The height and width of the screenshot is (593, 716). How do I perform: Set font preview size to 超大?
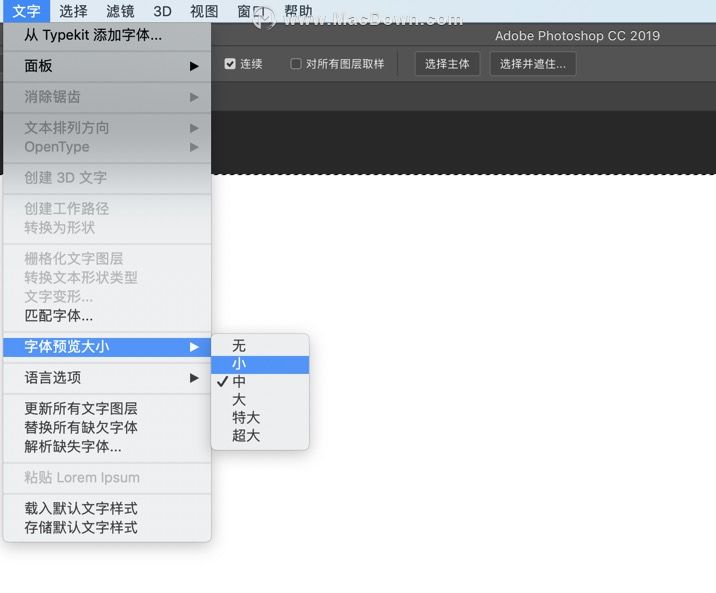[260, 436]
